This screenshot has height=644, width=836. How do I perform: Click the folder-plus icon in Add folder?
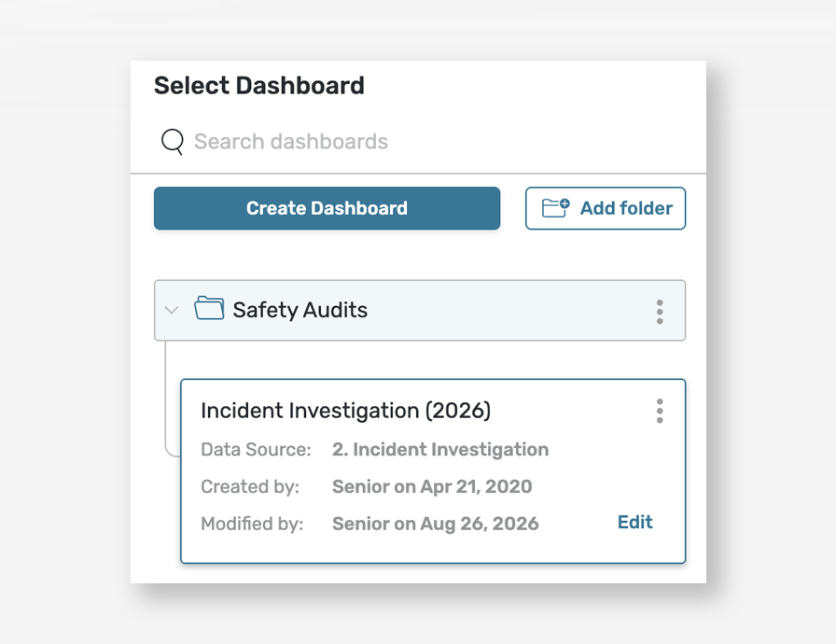coord(555,208)
